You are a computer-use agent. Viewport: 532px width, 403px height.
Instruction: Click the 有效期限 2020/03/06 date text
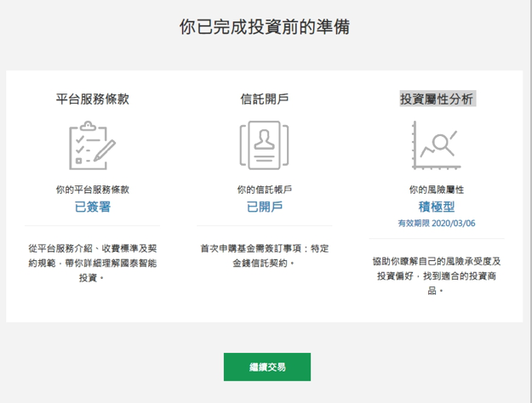point(436,224)
